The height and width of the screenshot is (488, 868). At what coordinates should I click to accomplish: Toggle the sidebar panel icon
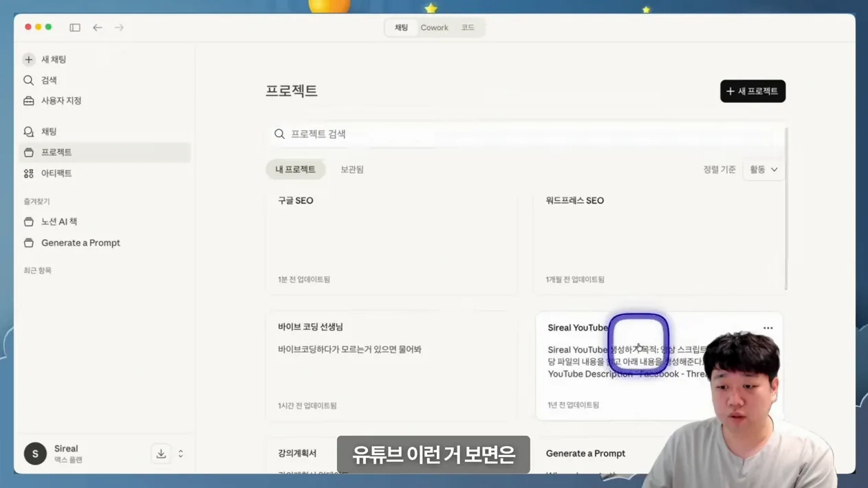coord(75,27)
